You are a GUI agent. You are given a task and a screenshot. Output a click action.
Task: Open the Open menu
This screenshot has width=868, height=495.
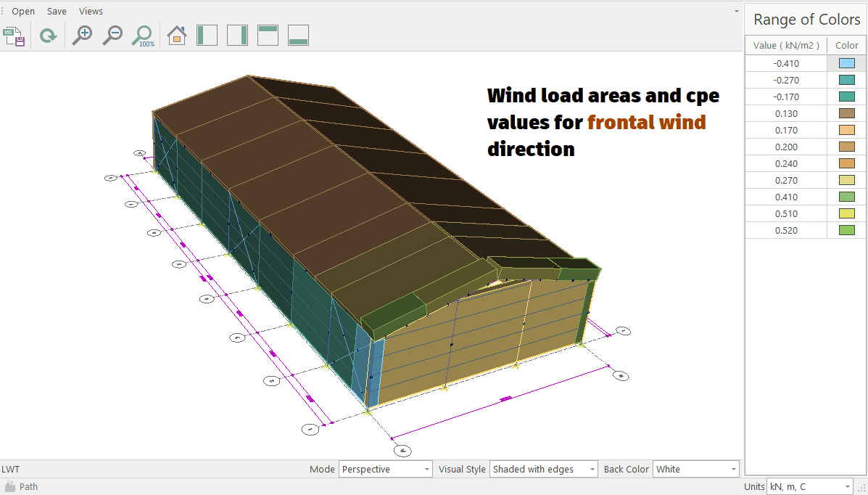[x=23, y=12]
